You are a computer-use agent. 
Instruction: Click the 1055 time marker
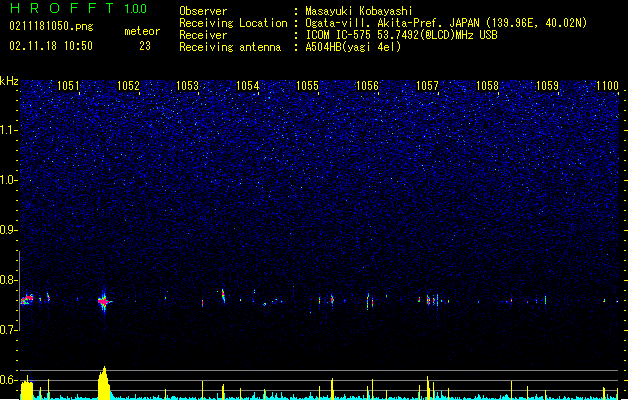[x=307, y=86]
